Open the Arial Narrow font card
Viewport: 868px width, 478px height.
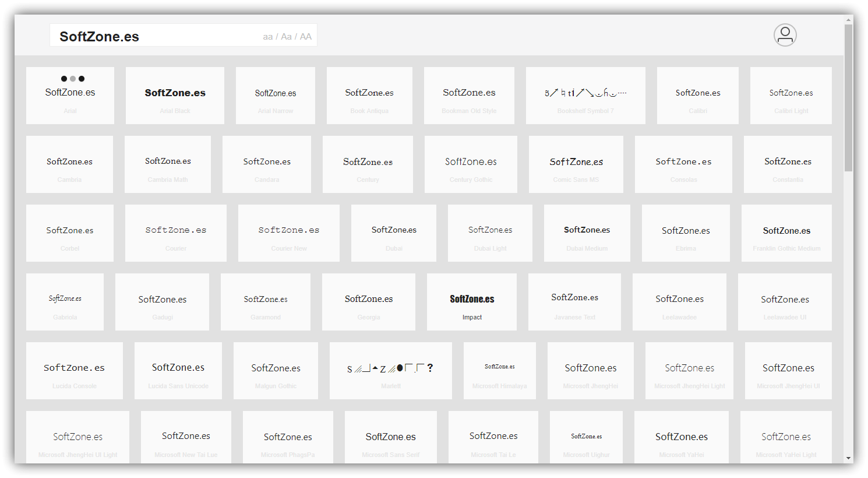click(x=276, y=96)
